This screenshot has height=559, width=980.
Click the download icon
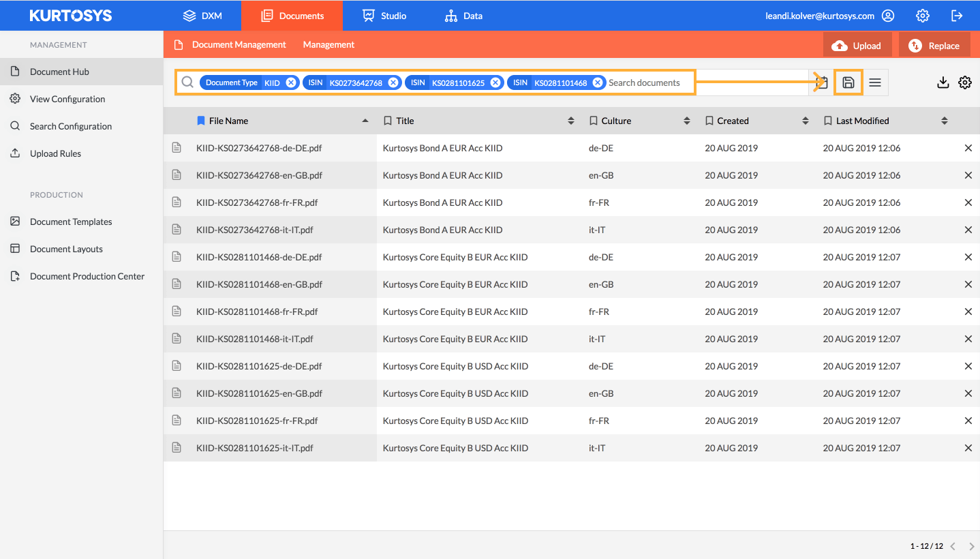(943, 82)
